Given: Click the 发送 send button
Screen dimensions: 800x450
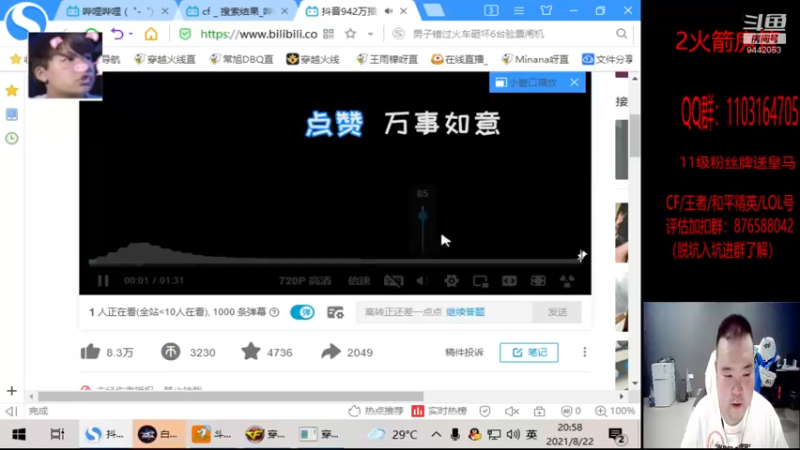Looking at the screenshot, I should [557, 312].
